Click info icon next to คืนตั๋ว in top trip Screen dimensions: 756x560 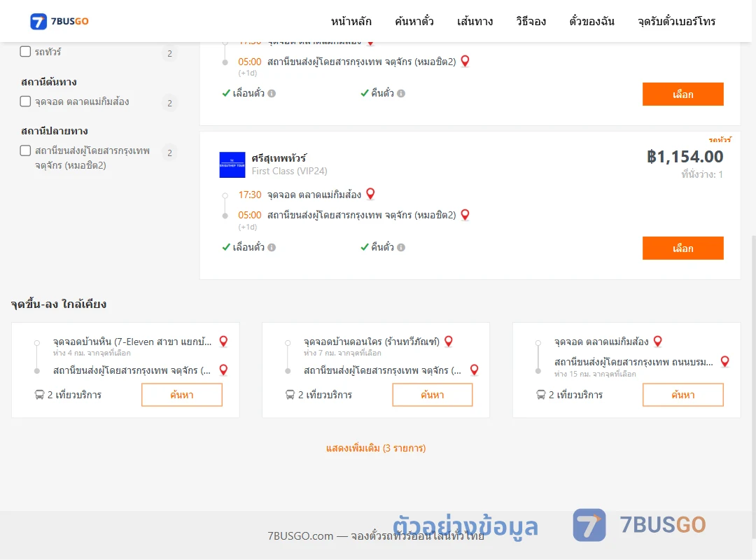[401, 94]
